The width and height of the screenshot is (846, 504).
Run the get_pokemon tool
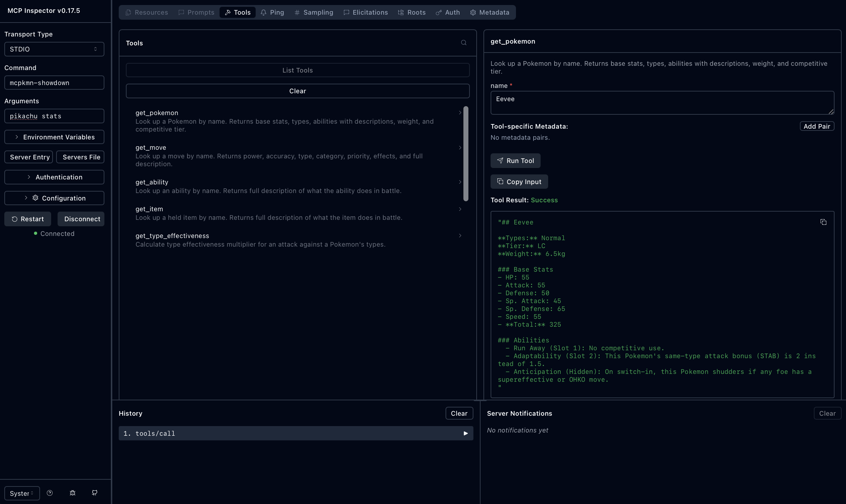click(x=515, y=161)
